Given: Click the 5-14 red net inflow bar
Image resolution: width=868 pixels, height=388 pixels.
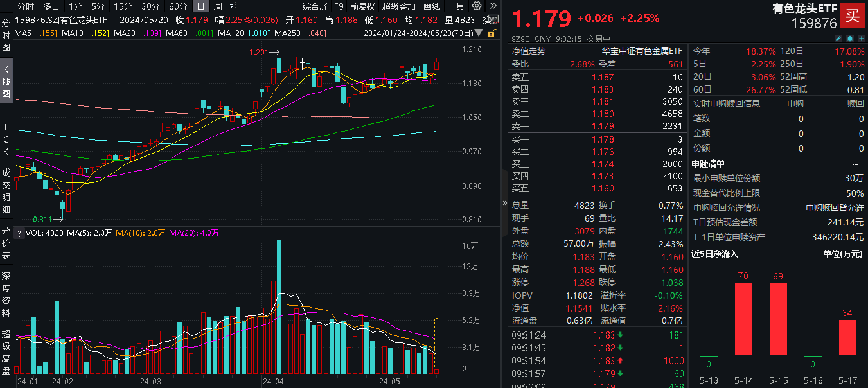Looking at the screenshot, I should pyautogui.click(x=743, y=319).
